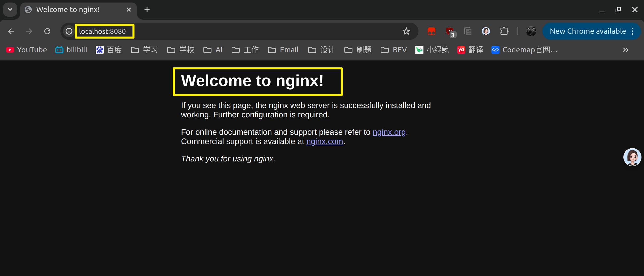Open the bilibili bookmark
The image size is (644, 276).
(71, 50)
